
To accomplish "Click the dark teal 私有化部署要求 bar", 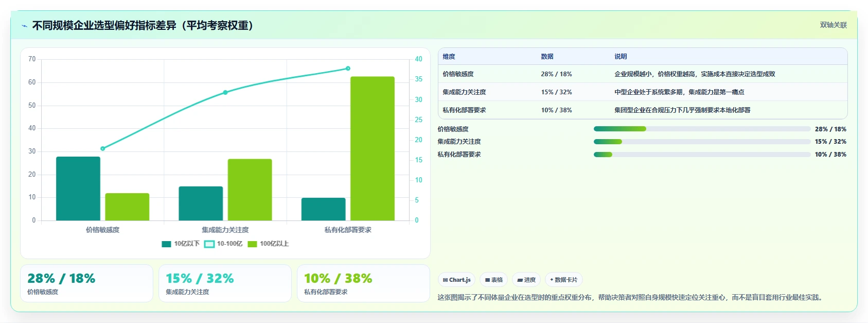I will [x=324, y=209].
